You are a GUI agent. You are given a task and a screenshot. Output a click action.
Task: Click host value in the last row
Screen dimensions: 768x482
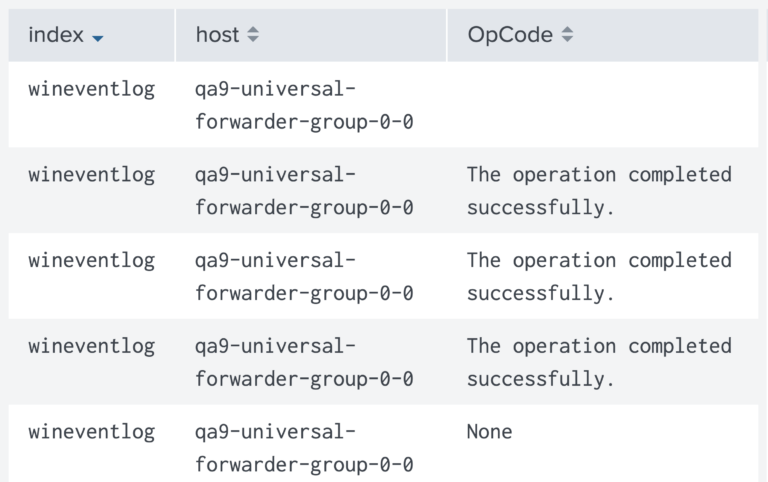click(x=304, y=448)
